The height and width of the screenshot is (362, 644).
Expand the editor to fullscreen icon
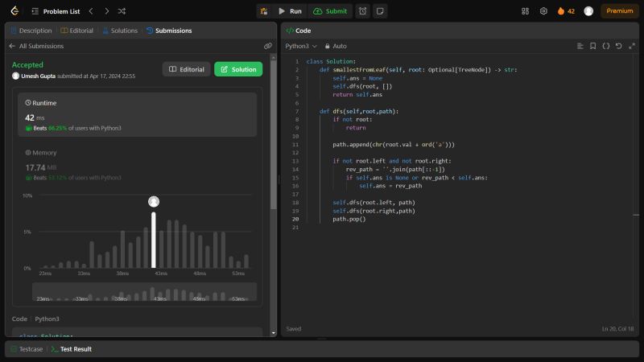(632, 46)
